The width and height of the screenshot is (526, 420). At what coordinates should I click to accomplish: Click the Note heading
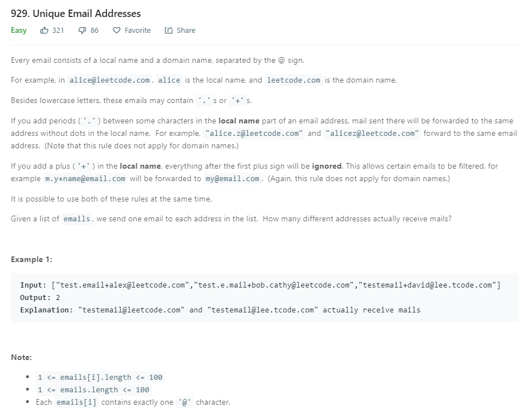[x=22, y=357]
